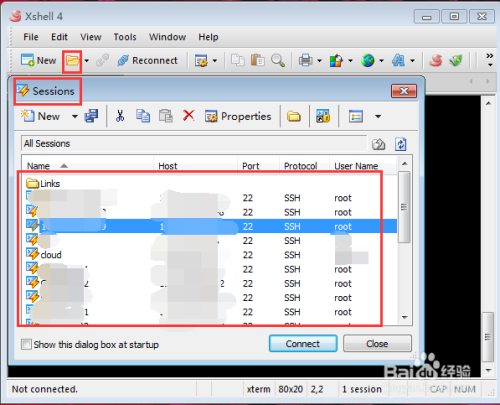Open the sessions folder icon in main toolbar
This screenshot has height=405, width=500.
click(72, 61)
